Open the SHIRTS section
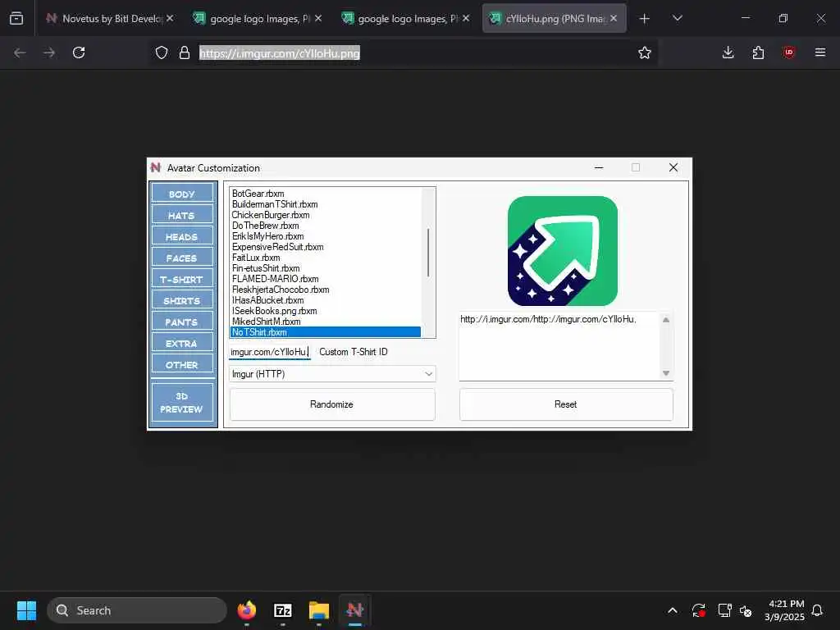 pos(181,300)
